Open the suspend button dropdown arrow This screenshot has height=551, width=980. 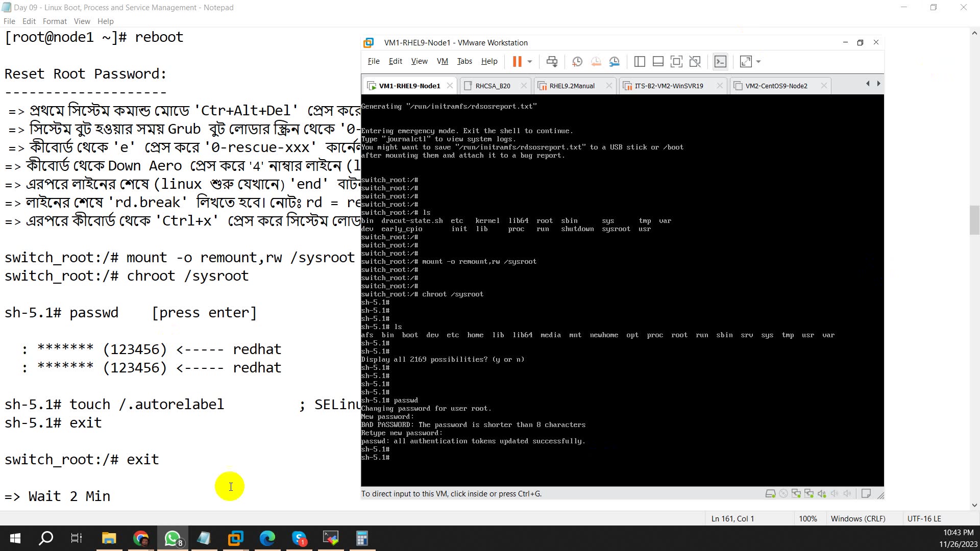[x=530, y=61]
